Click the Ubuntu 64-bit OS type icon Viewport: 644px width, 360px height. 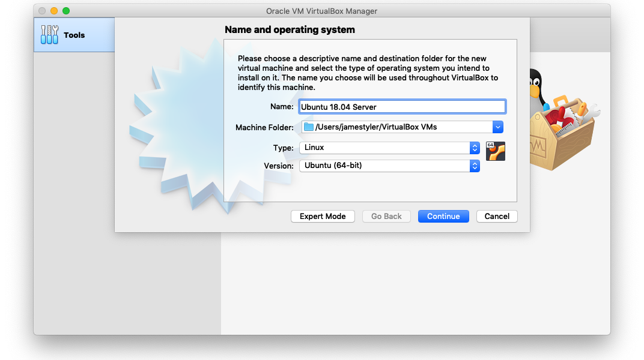(x=496, y=151)
